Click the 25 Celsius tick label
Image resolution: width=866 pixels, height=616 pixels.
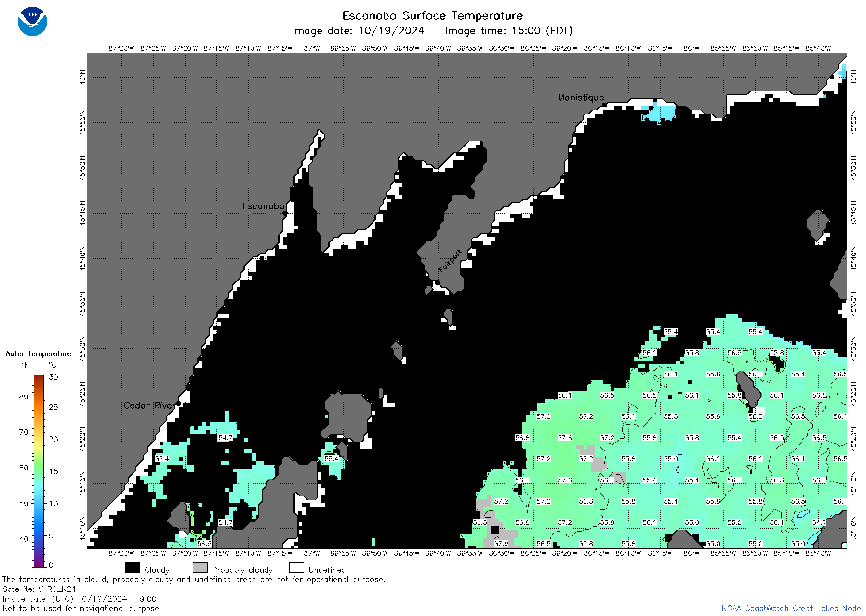pyautogui.click(x=53, y=407)
